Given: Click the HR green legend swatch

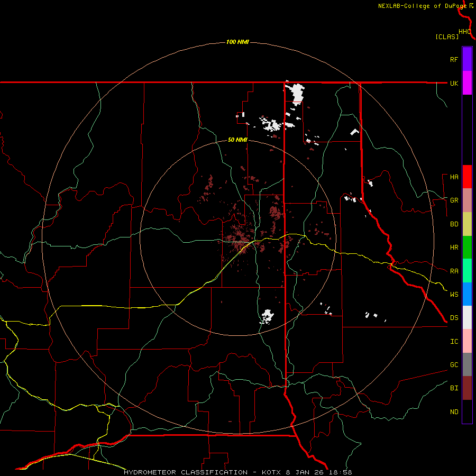Looking at the screenshot, I should (x=467, y=248).
